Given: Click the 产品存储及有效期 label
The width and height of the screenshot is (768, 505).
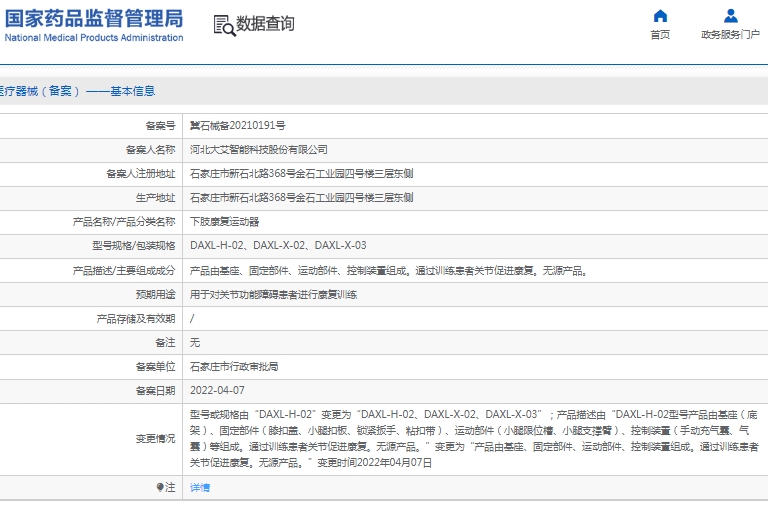Looking at the screenshot, I should point(136,319).
